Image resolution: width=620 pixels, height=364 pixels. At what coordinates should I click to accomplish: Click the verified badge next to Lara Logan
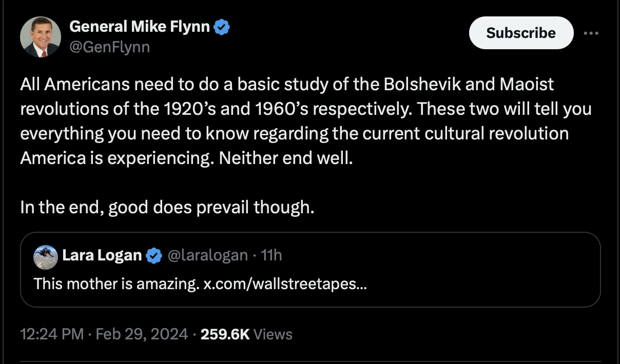154,255
